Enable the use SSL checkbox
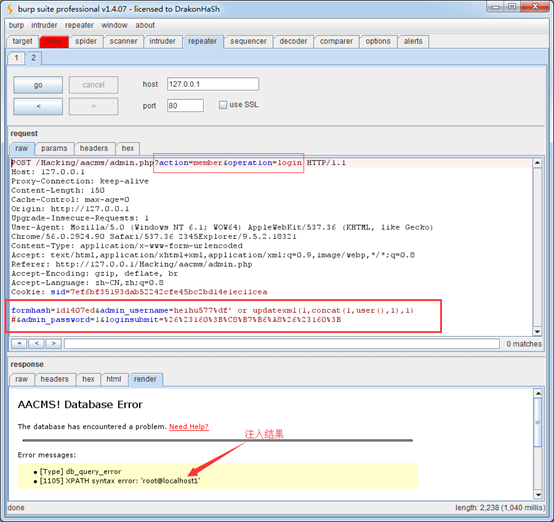 tap(223, 105)
